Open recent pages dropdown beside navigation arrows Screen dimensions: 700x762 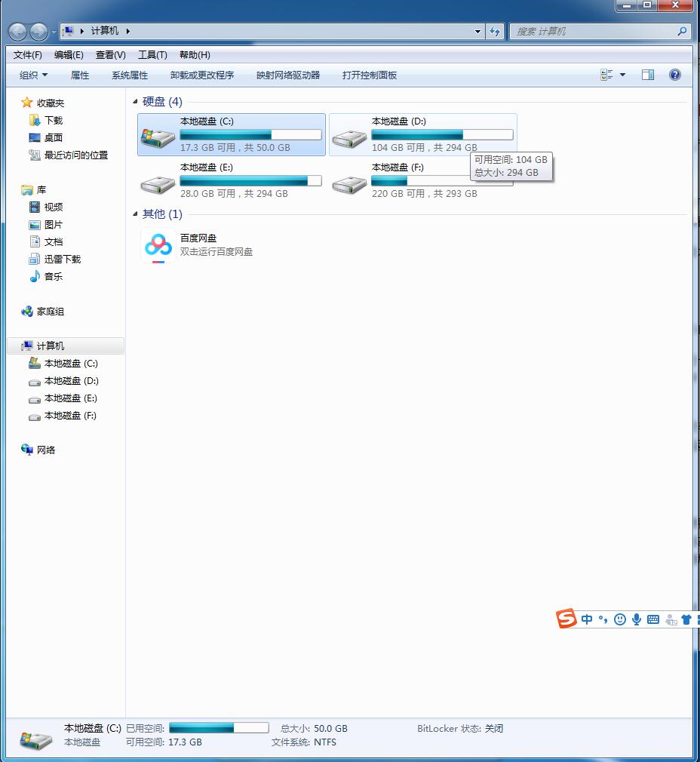pos(54,32)
